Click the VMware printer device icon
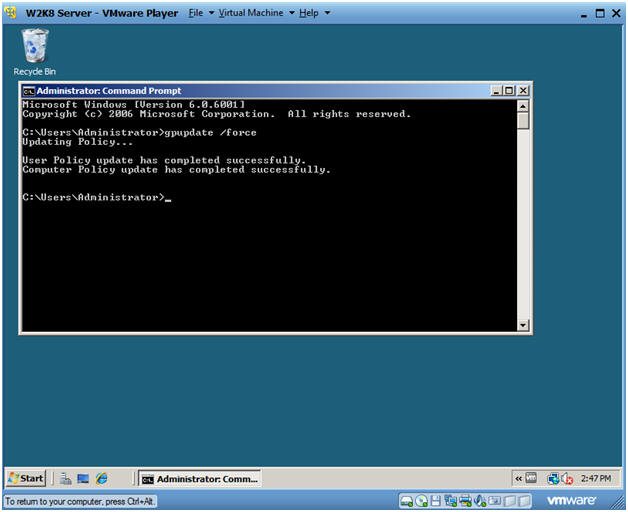The width and height of the screenshot is (628, 512). tap(465, 501)
